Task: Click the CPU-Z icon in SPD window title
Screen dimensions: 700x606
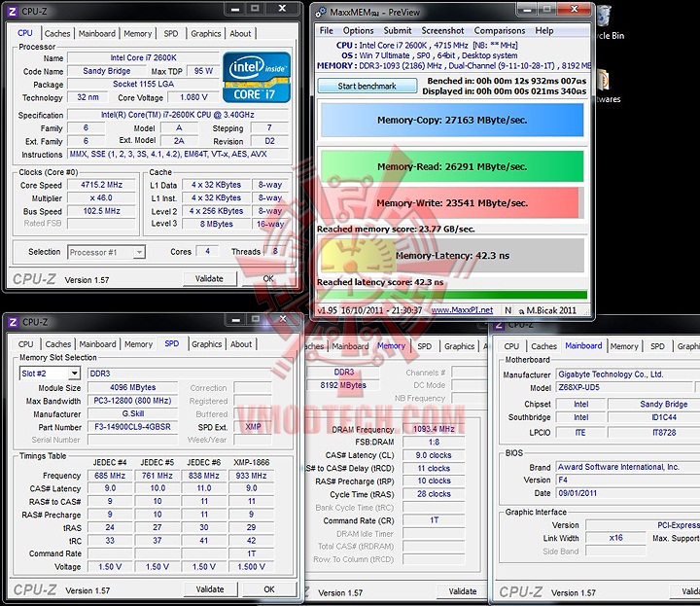Action: pyautogui.click(x=14, y=322)
